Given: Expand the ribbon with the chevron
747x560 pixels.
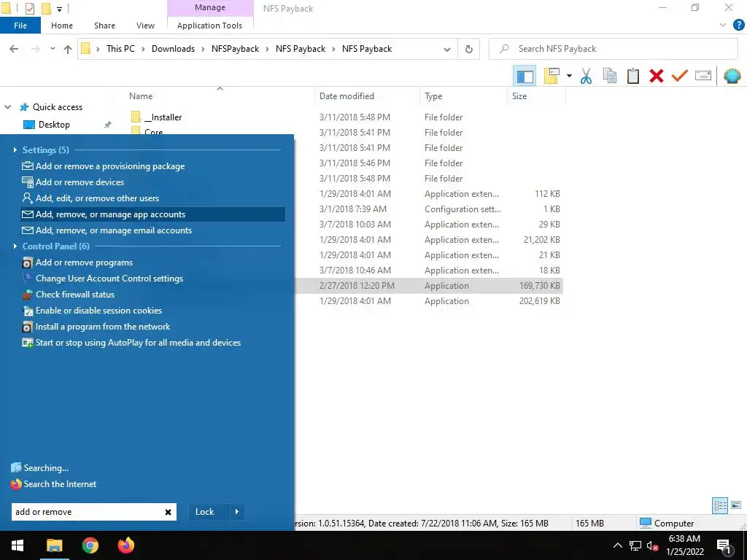Looking at the screenshot, I should point(723,26).
